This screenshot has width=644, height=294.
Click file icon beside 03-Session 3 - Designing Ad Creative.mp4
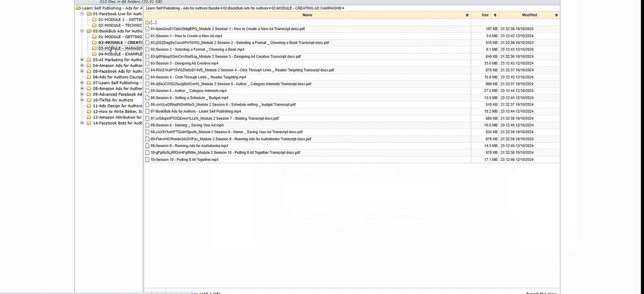click(x=147, y=63)
